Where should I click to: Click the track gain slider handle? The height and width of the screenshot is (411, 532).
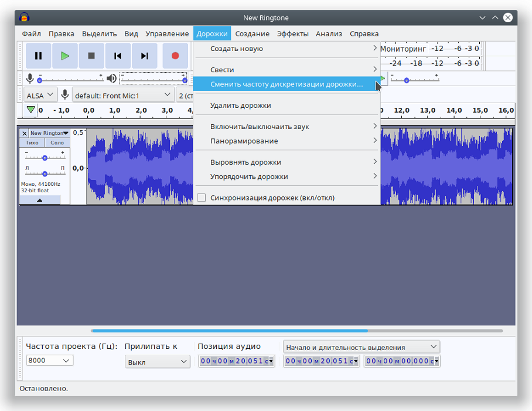pos(45,158)
